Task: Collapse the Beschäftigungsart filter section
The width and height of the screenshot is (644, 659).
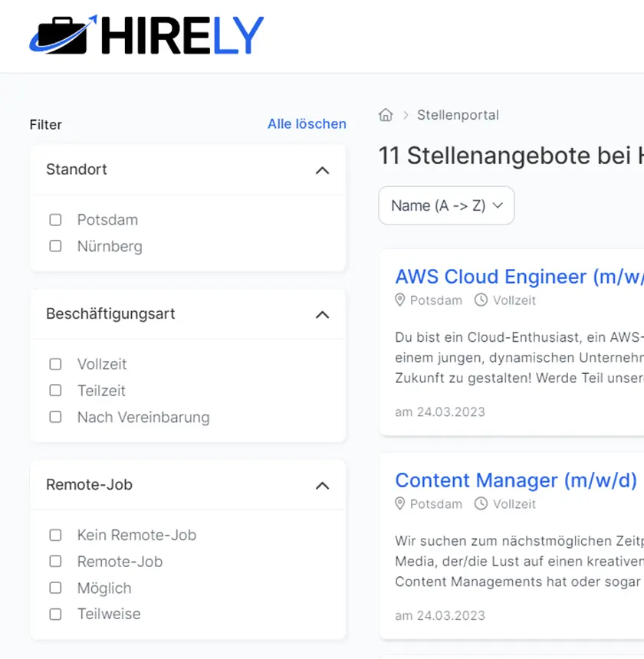Action: tap(323, 314)
